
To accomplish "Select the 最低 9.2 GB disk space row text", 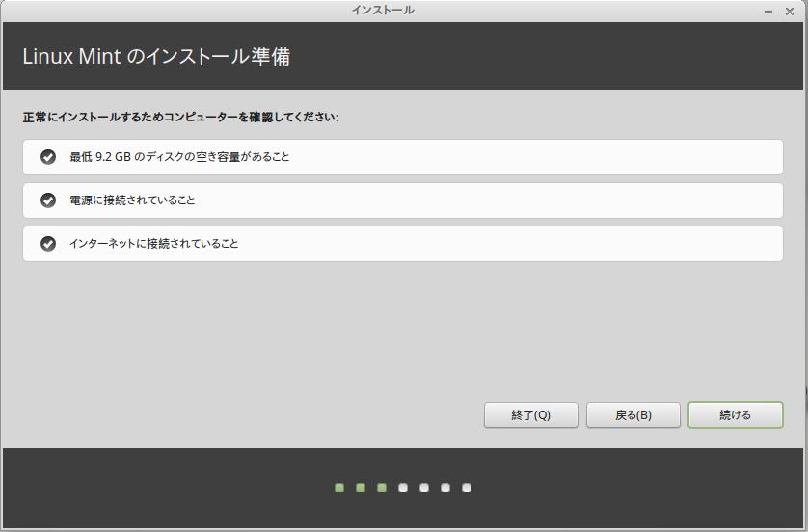I will (179, 157).
